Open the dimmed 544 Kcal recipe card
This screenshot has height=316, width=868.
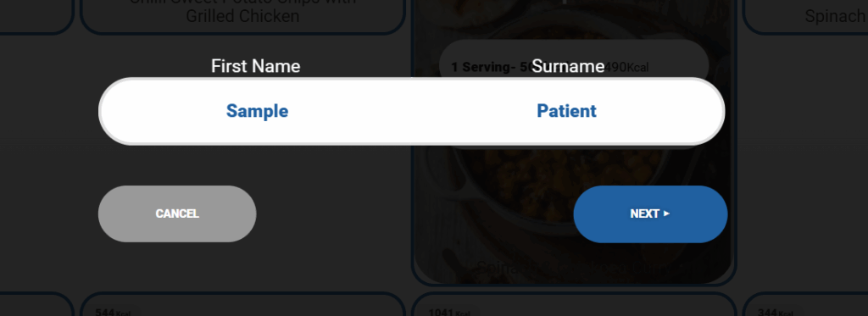[x=242, y=304]
